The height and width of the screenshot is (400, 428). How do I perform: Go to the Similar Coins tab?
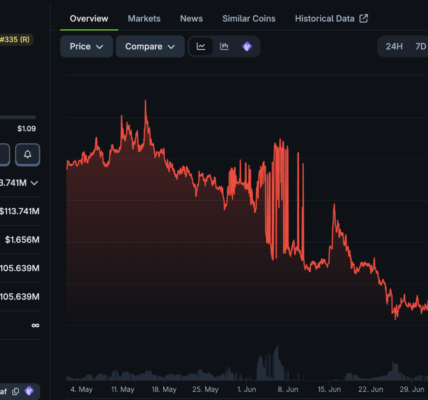point(249,19)
